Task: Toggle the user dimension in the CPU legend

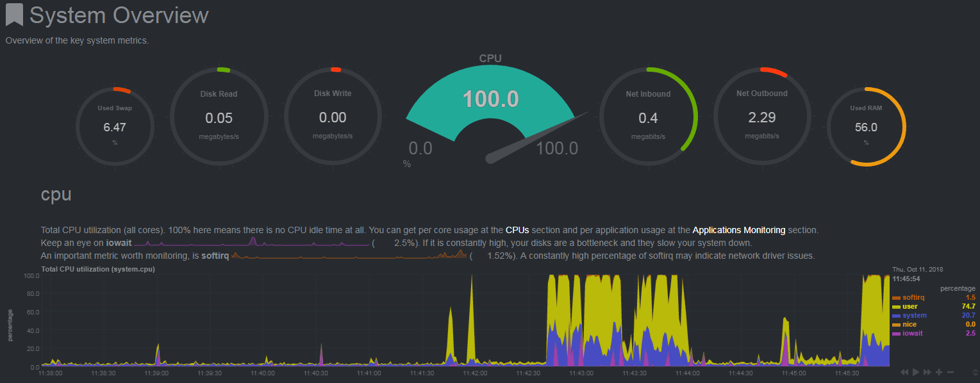Action: click(x=910, y=306)
